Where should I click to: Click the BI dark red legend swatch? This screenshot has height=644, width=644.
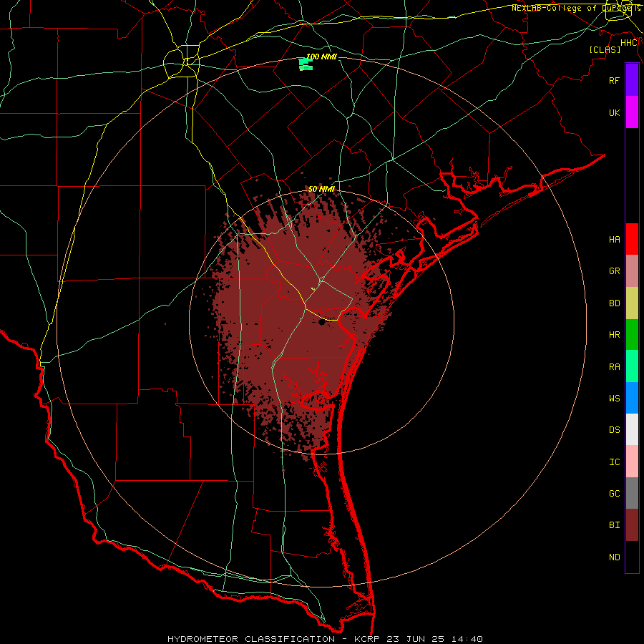point(632,525)
